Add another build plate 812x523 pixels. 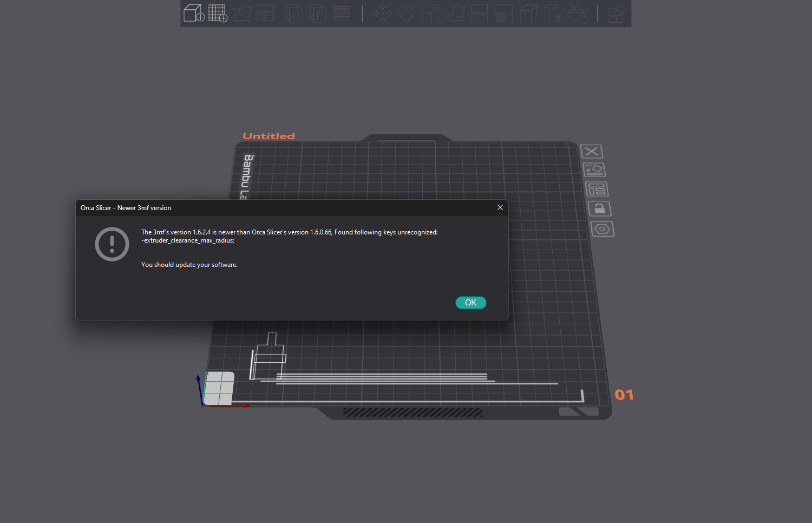pos(218,13)
